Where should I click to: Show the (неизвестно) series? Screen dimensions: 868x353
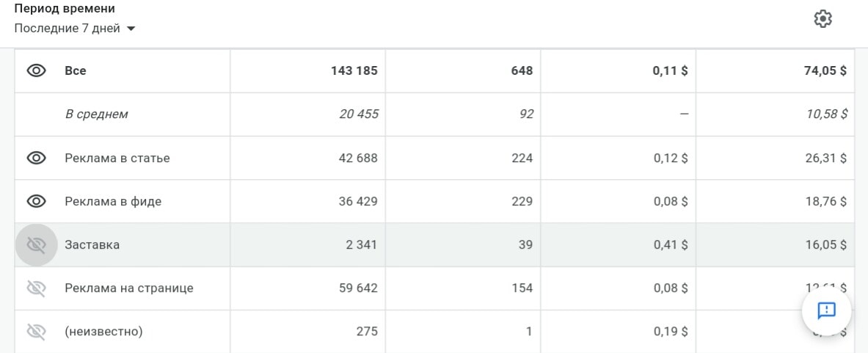(37, 332)
